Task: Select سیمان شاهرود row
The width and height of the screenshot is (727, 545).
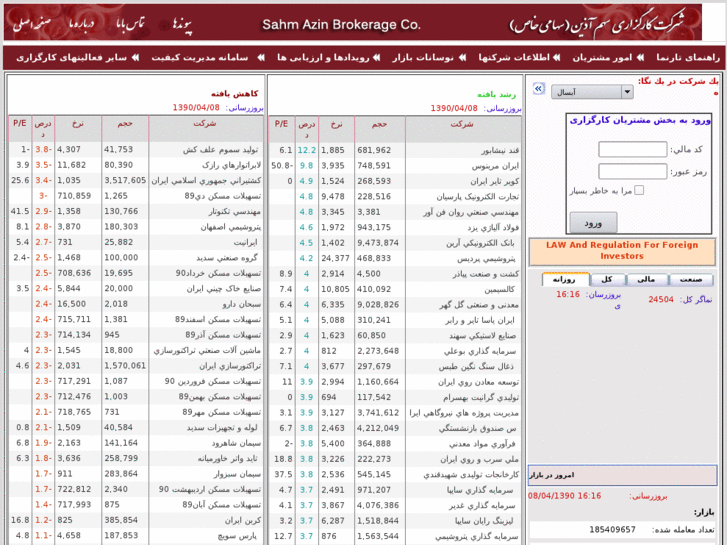Action: point(136,442)
